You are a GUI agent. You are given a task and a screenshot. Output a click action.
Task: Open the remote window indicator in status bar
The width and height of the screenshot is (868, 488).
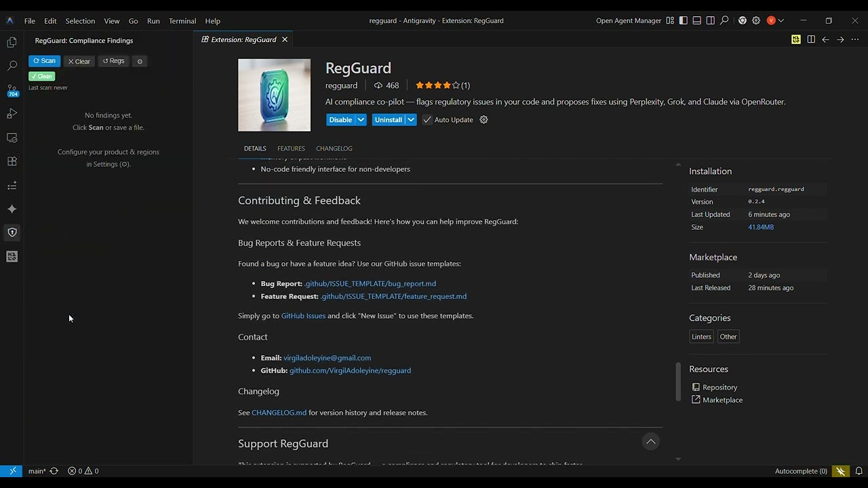point(12,471)
